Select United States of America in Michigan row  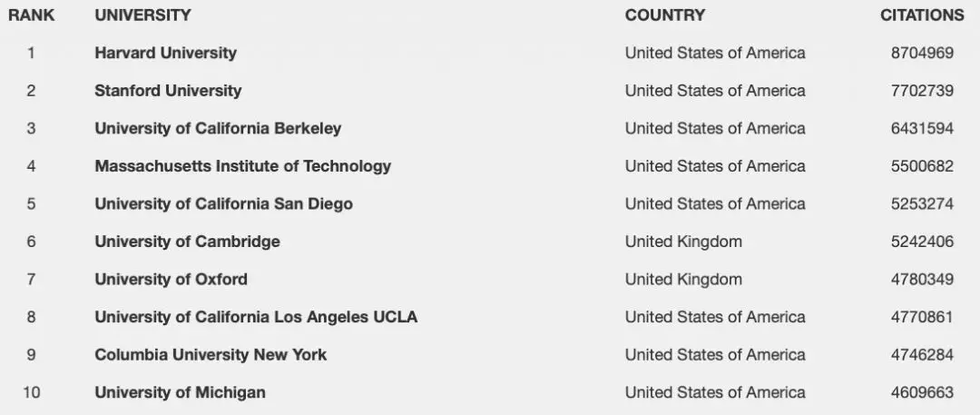point(715,392)
